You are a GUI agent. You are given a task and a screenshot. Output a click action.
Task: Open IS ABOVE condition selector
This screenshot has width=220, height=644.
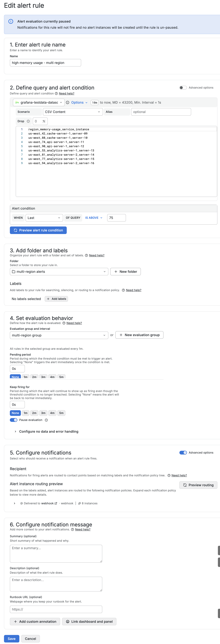pos(94,218)
